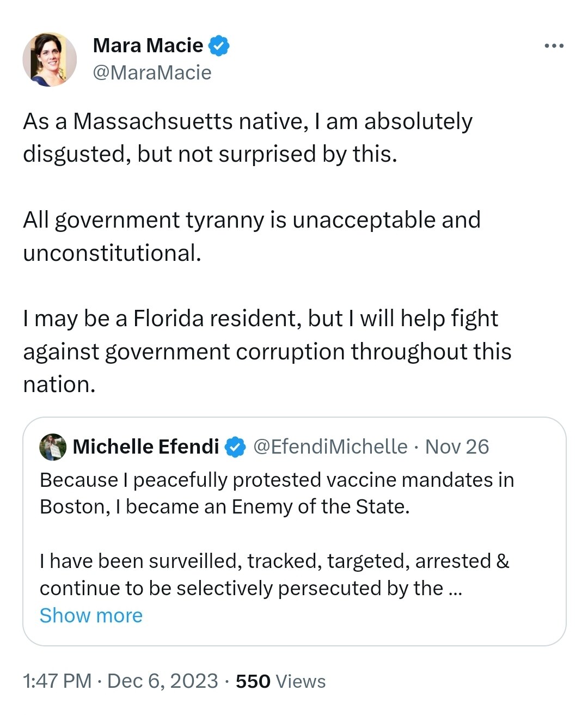This screenshot has width=588, height=715.
Task: Click the word 'Views' in the footer
Action: pyautogui.click(x=301, y=681)
